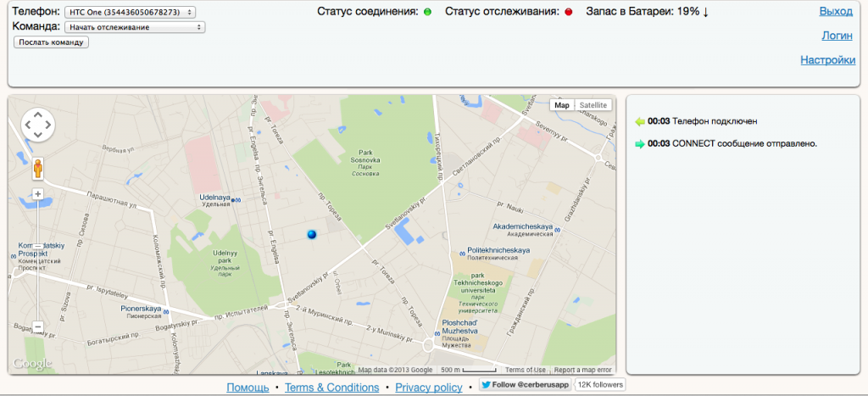Select the Map view type
Viewport: 868px width, 396px height.
pos(562,105)
